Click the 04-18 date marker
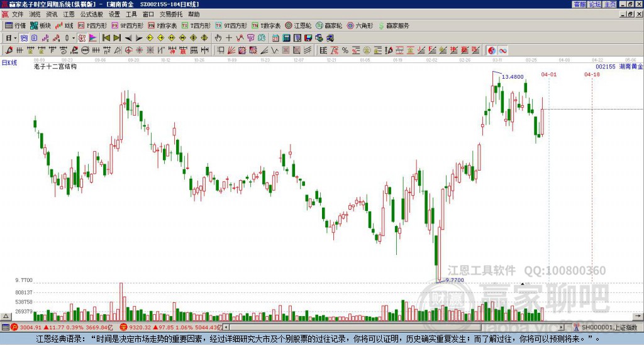Screen dimensions: 644x345 pos(592,74)
